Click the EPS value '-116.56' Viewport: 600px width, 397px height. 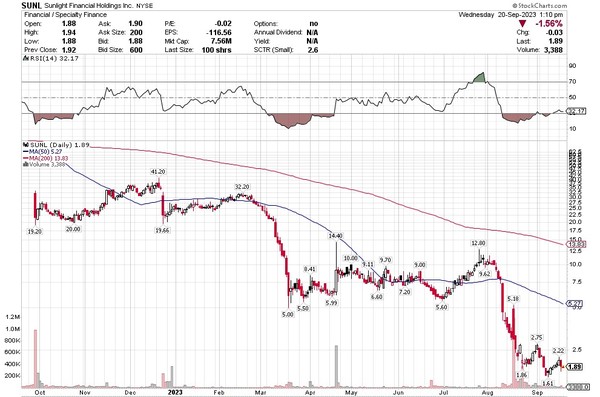pos(219,33)
